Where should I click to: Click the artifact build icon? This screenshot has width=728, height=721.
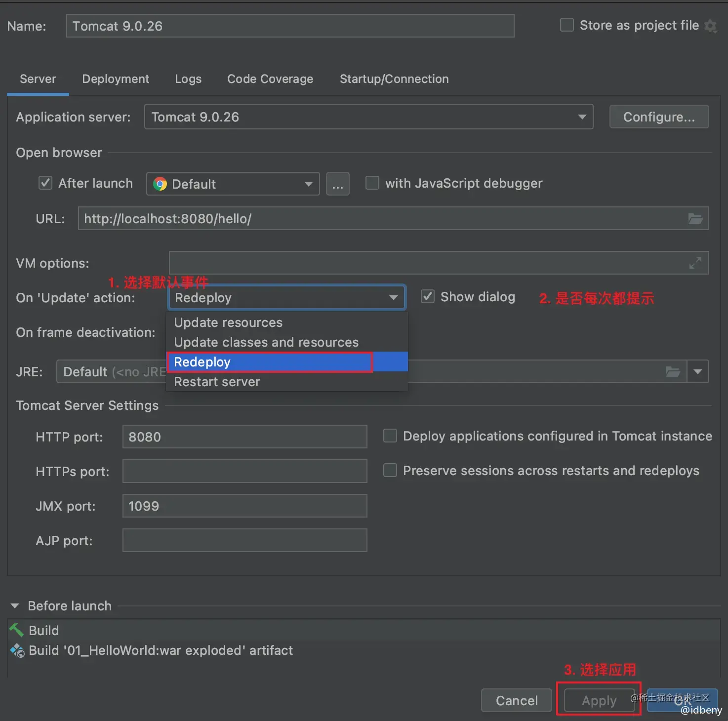pos(17,650)
